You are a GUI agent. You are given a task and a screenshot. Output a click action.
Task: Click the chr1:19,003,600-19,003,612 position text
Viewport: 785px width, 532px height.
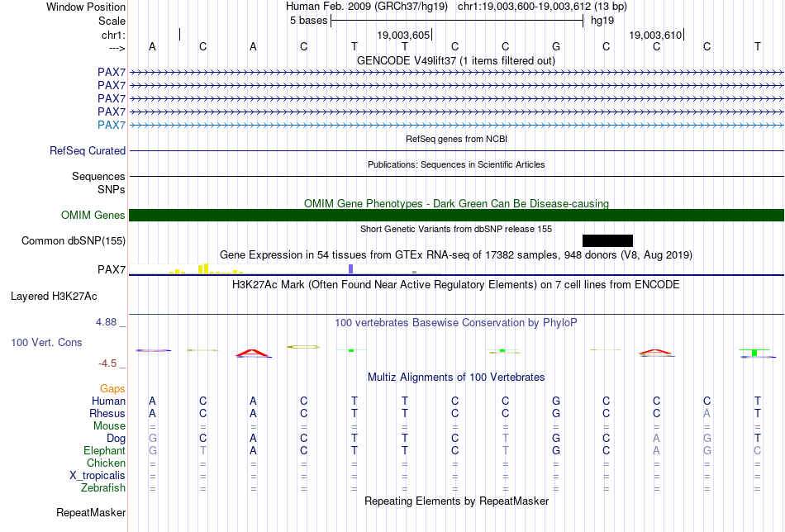(543, 7)
